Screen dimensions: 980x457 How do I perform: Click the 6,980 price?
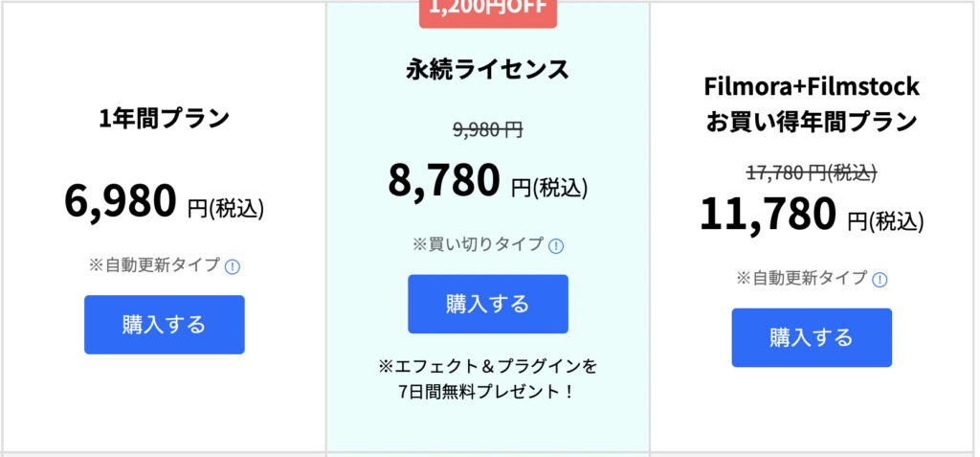click(121, 201)
